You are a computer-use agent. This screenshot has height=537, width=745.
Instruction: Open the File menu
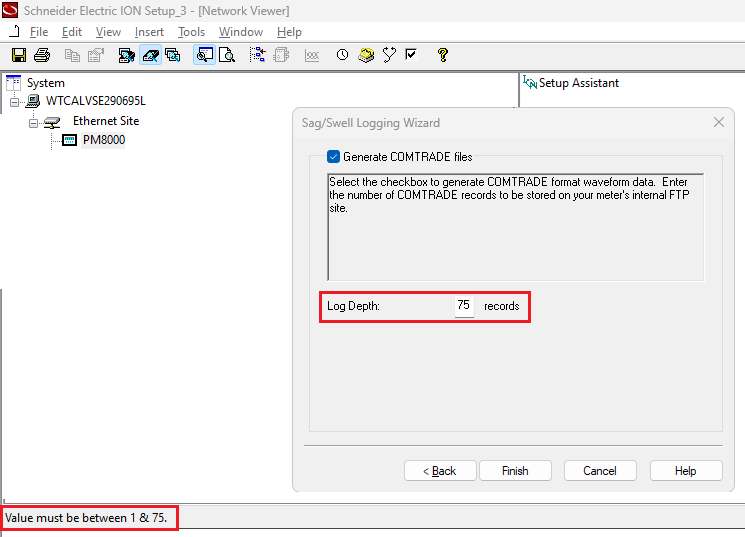click(x=39, y=32)
